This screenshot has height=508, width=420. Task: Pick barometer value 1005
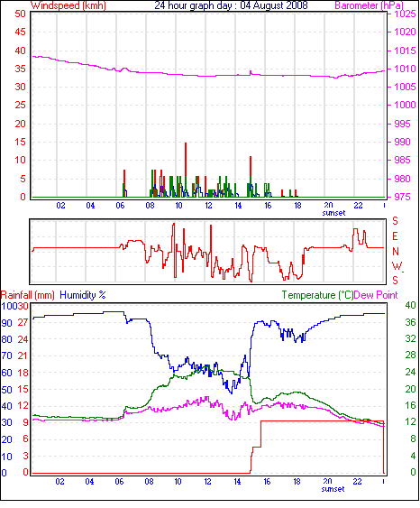point(405,87)
